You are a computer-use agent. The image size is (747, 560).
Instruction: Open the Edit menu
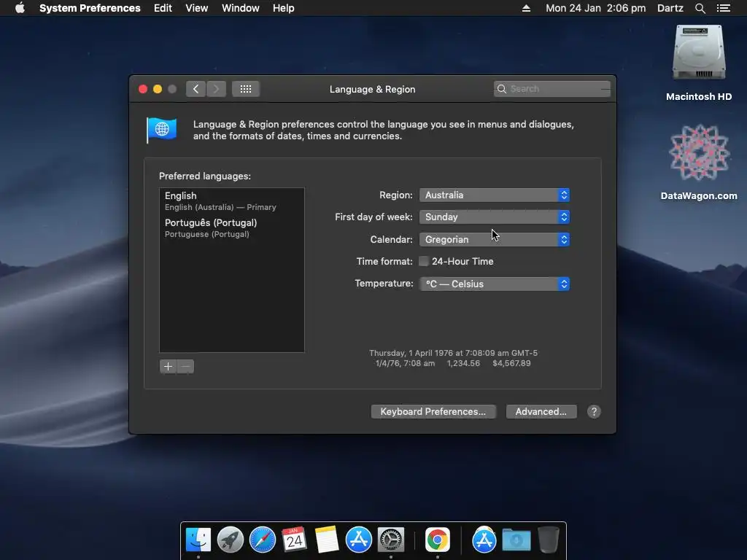pyautogui.click(x=163, y=8)
